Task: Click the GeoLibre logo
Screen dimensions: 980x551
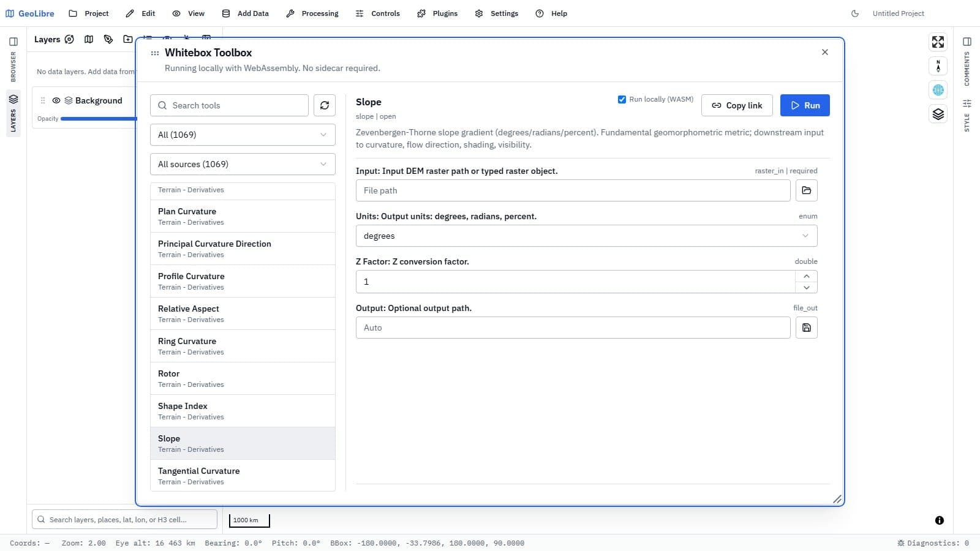Action: click(30, 13)
